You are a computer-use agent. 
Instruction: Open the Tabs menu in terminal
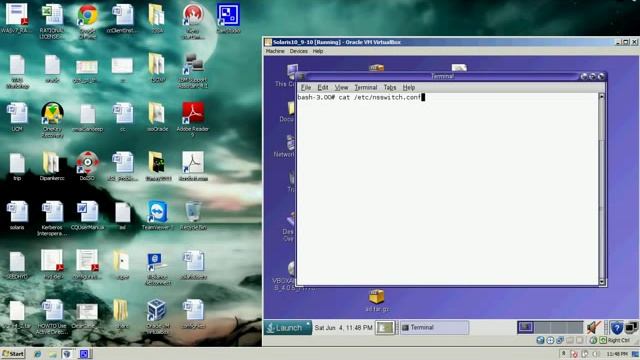click(x=390, y=87)
